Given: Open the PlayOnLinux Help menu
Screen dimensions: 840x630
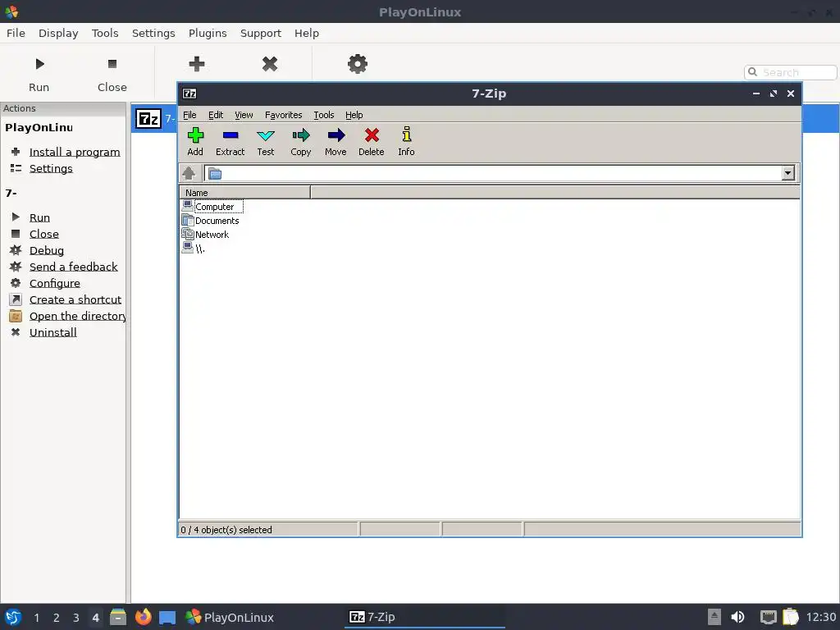Looking at the screenshot, I should click(x=307, y=33).
